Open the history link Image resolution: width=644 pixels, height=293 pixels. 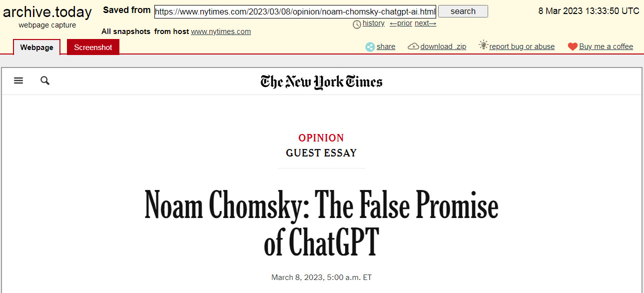click(x=374, y=23)
